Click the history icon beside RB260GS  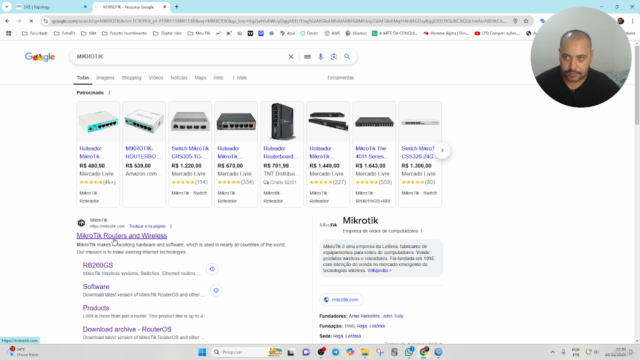click(x=212, y=269)
